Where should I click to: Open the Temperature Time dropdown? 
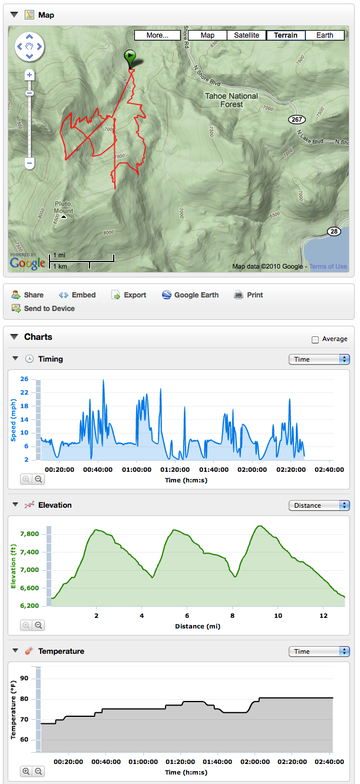pyautogui.click(x=319, y=652)
